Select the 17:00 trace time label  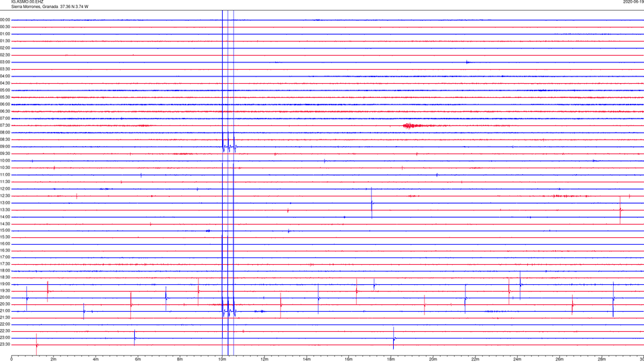pyautogui.click(x=5, y=257)
